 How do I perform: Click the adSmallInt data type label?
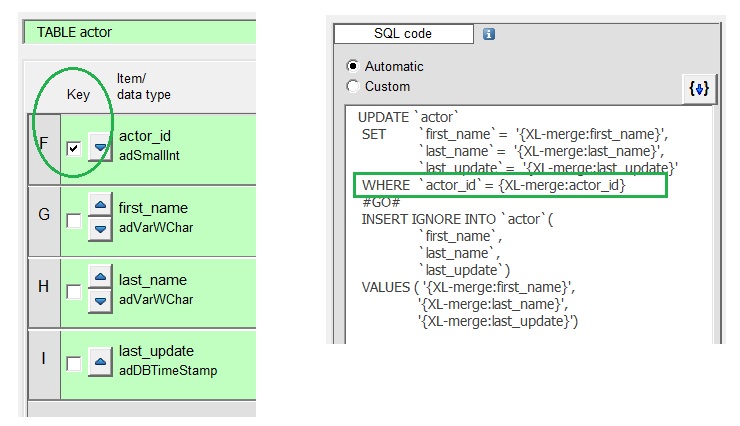pos(149,156)
